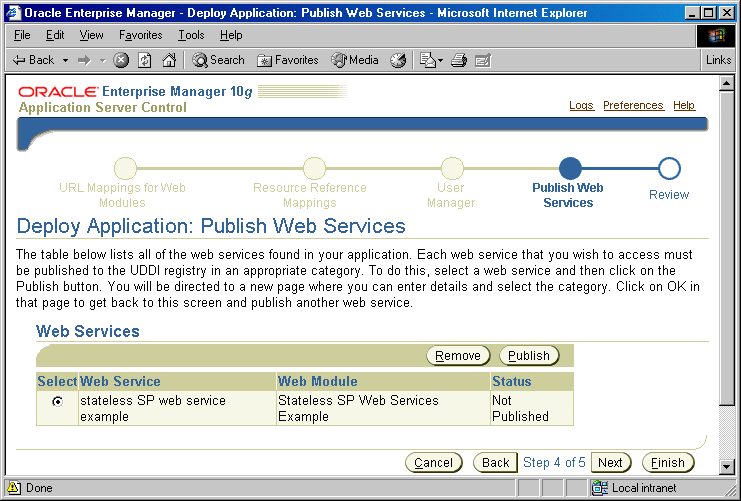Click the browser Back arrow button

[33, 60]
